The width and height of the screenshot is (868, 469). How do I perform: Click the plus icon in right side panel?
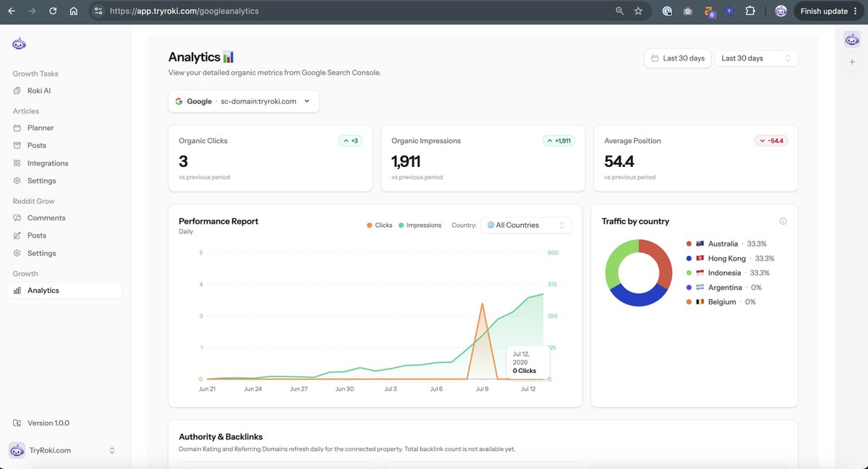(852, 63)
